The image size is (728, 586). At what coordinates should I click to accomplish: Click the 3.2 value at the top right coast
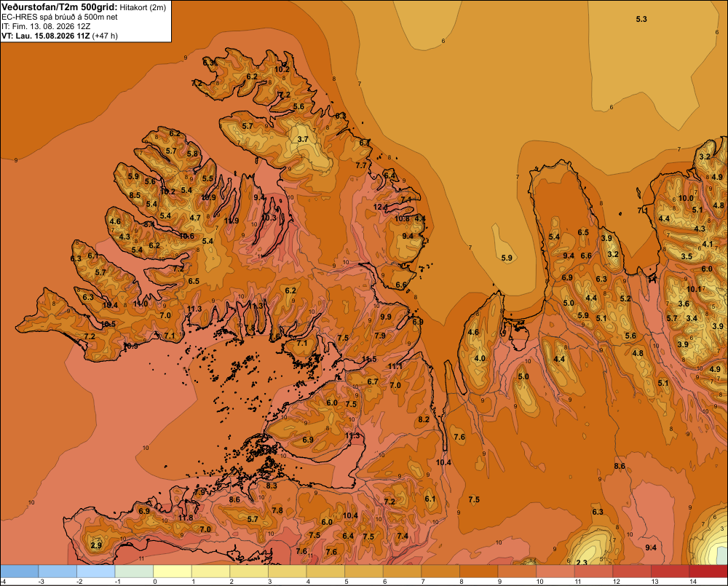(705, 157)
